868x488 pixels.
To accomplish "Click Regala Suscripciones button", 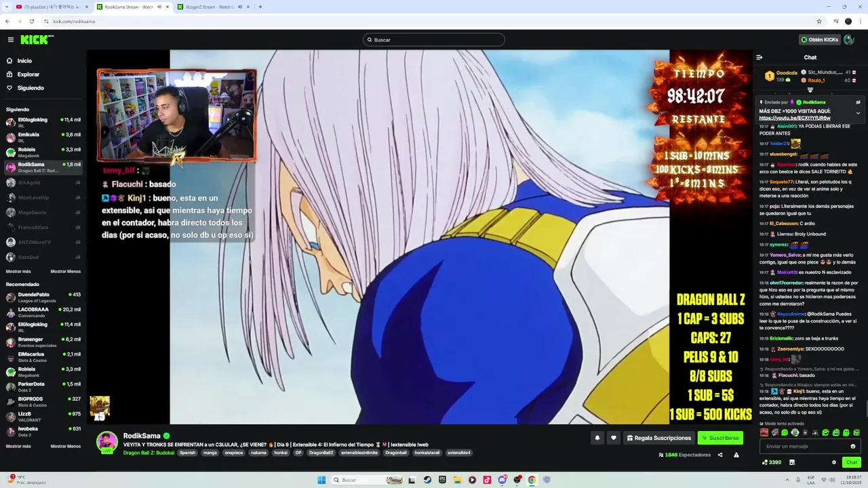I will pyautogui.click(x=659, y=438).
